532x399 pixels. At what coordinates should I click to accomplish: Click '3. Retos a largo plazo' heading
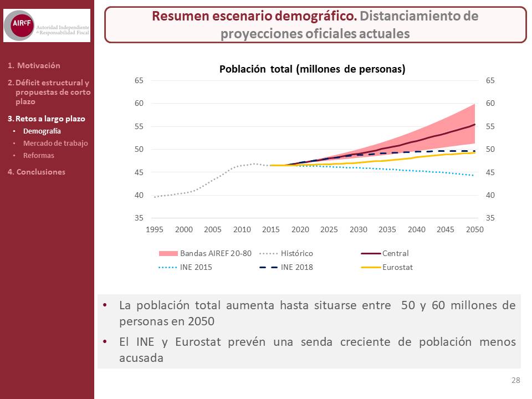pyautogui.click(x=47, y=119)
